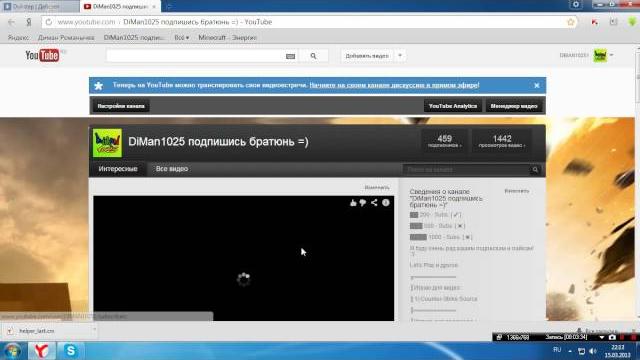Open Skype from the taskbar
Screen dimensions: 640x360
pyautogui.click(x=70, y=351)
